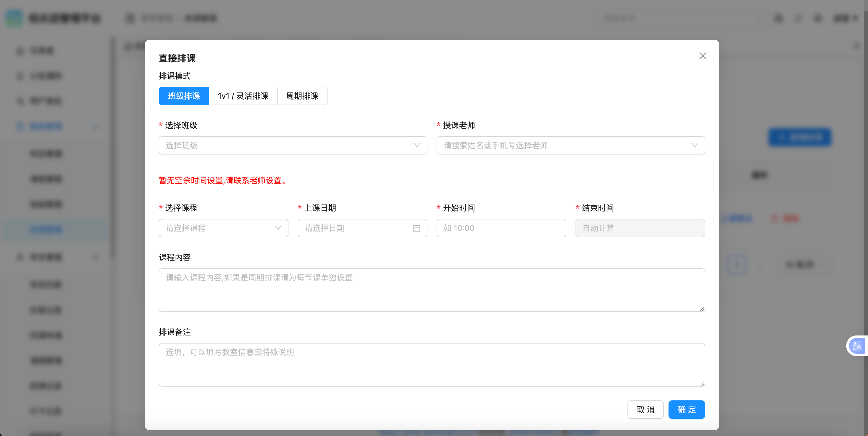The width and height of the screenshot is (868, 436).
Task: Click the 取消 cancel button
Action: click(x=645, y=410)
